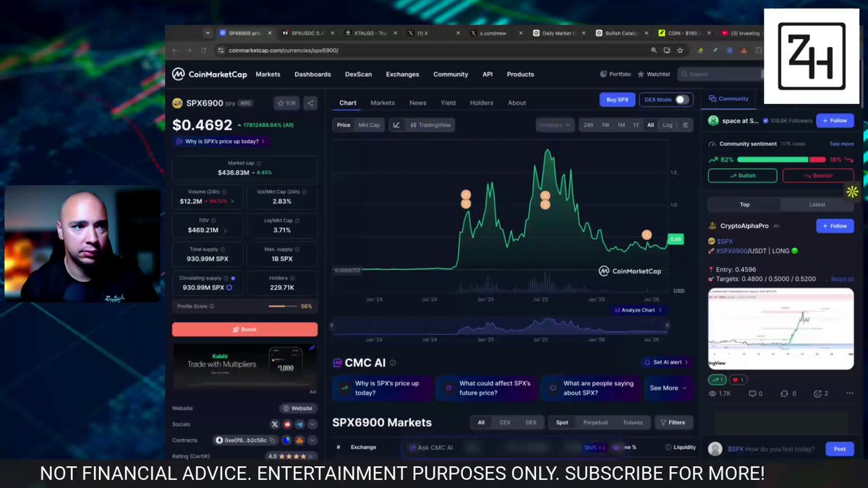868x488 pixels.
Task: Open the browser tab list dropdown
Action: click(x=208, y=33)
